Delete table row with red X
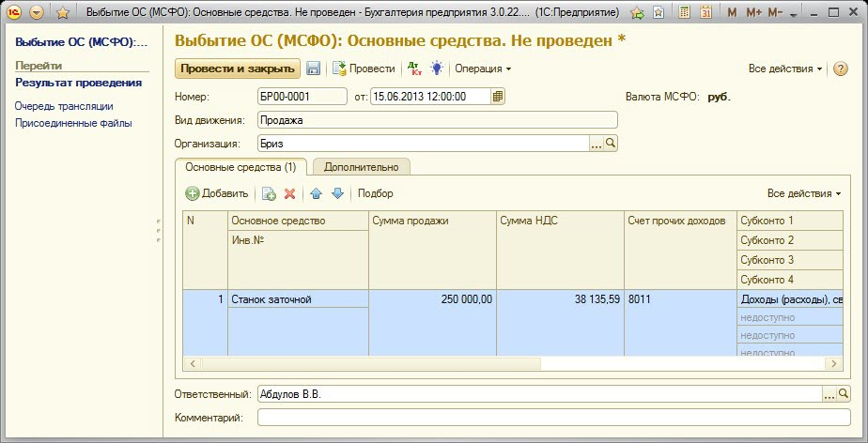 (290, 193)
